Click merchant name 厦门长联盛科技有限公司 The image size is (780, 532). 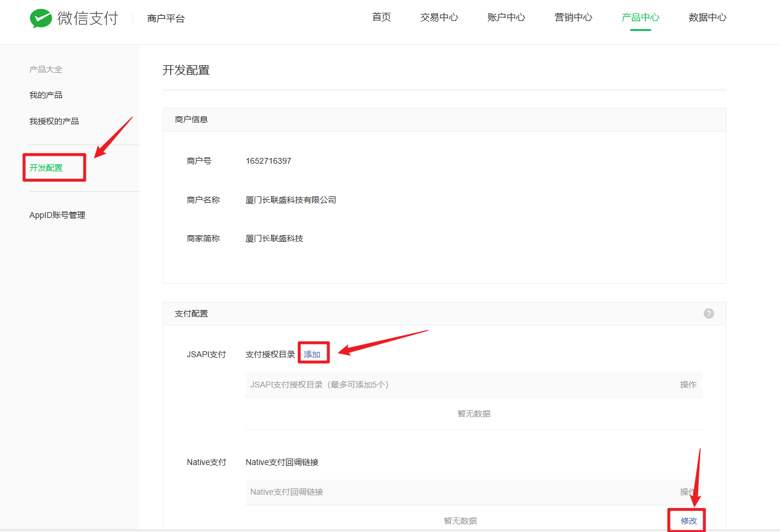(291, 200)
